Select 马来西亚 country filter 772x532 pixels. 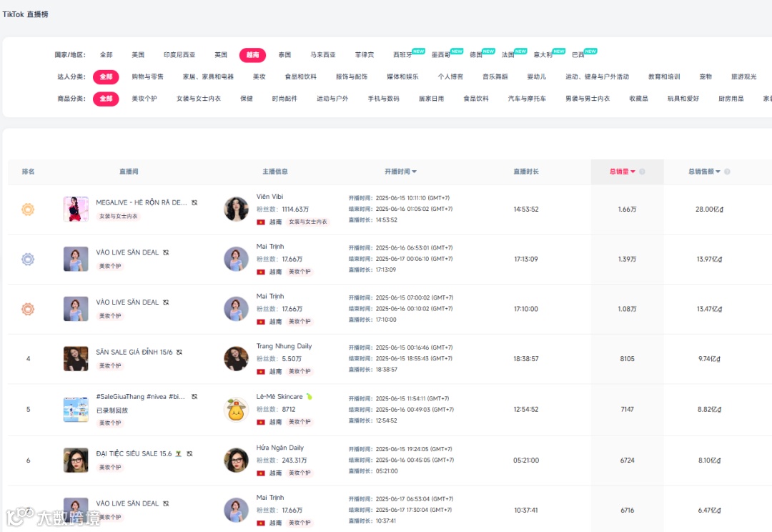click(x=323, y=54)
